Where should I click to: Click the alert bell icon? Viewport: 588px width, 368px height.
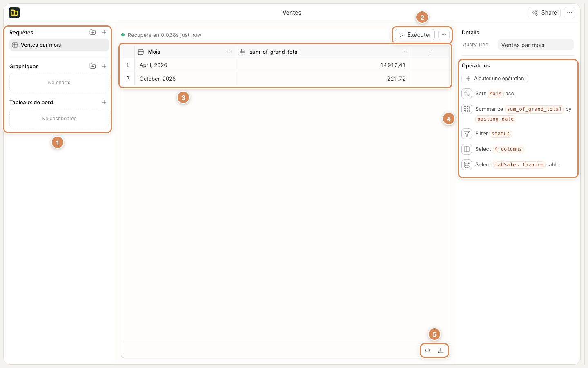tap(428, 350)
